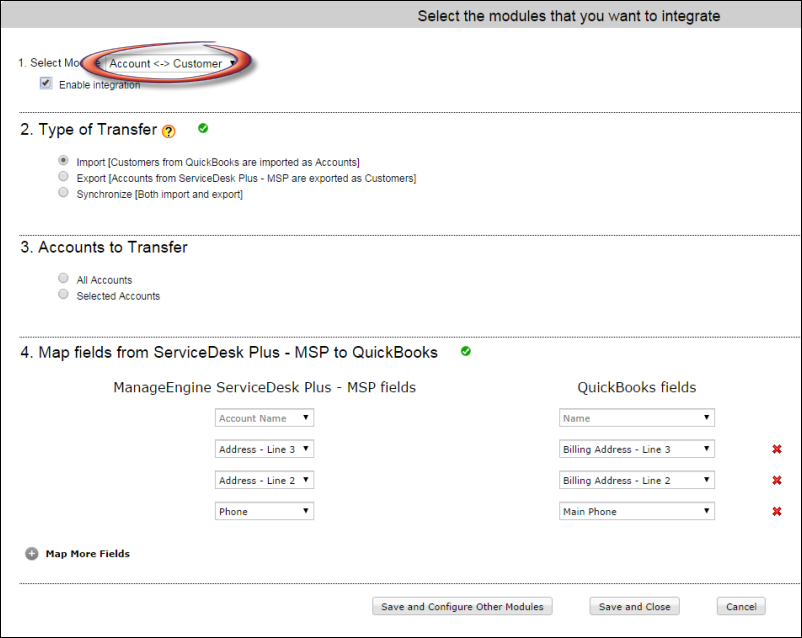Screen dimensions: 802x638
Task: Click the QuickBooks fields column heading
Action: 637,387
